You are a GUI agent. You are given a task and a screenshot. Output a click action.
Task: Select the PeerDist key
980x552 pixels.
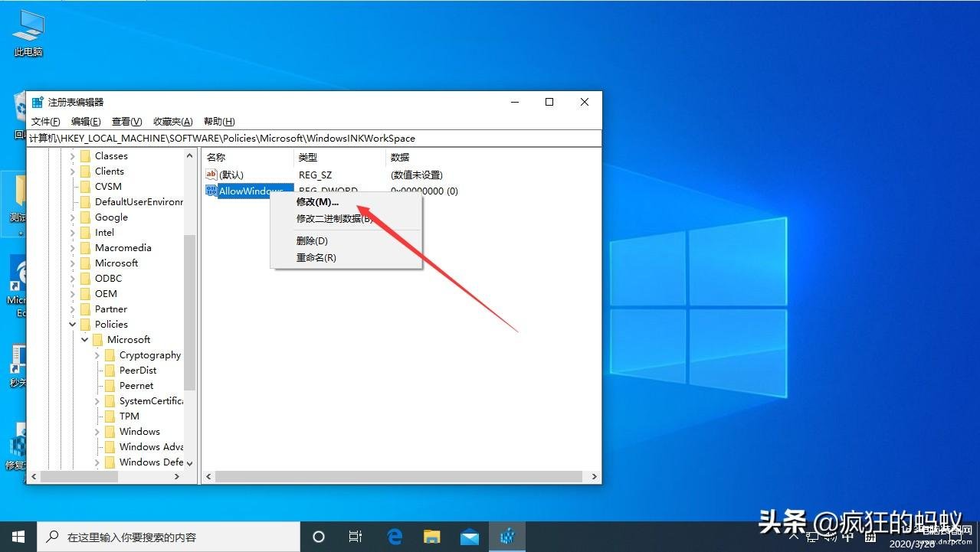pos(138,371)
